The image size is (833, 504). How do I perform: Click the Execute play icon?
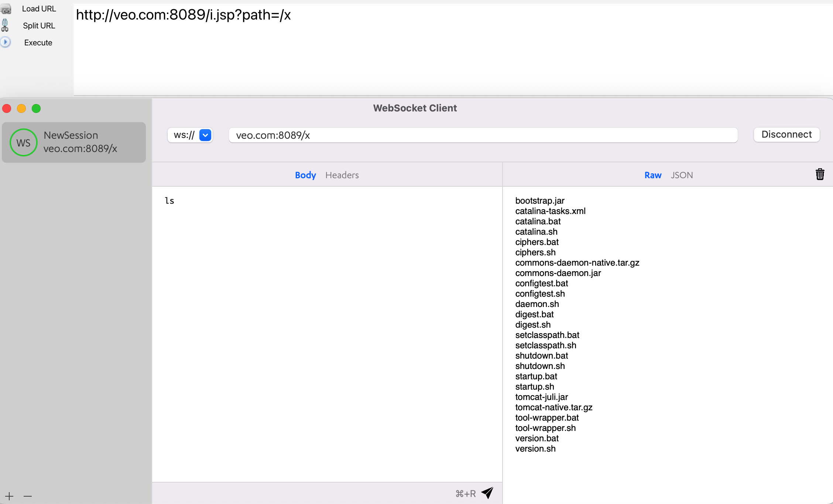point(6,42)
